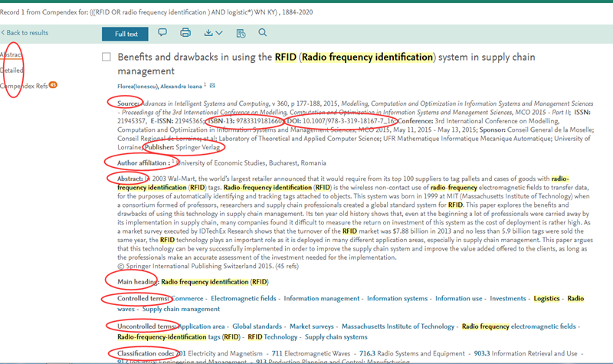
Task: Open the Full text button
Action: [x=125, y=34]
